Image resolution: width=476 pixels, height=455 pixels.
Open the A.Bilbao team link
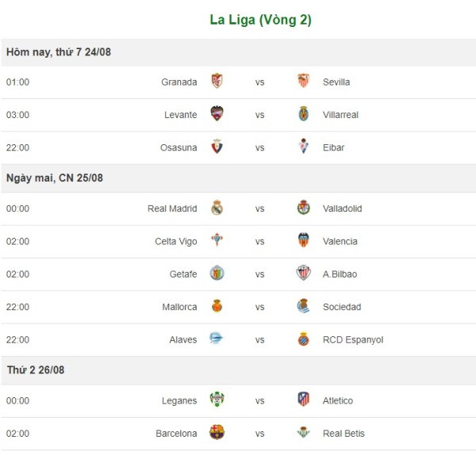click(x=340, y=274)
